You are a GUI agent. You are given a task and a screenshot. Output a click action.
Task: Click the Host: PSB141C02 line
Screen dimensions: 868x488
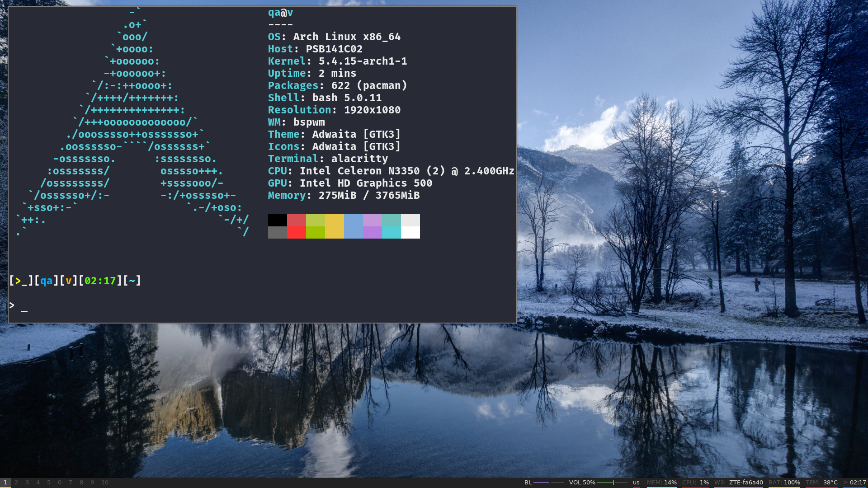(x=315, y=49)
